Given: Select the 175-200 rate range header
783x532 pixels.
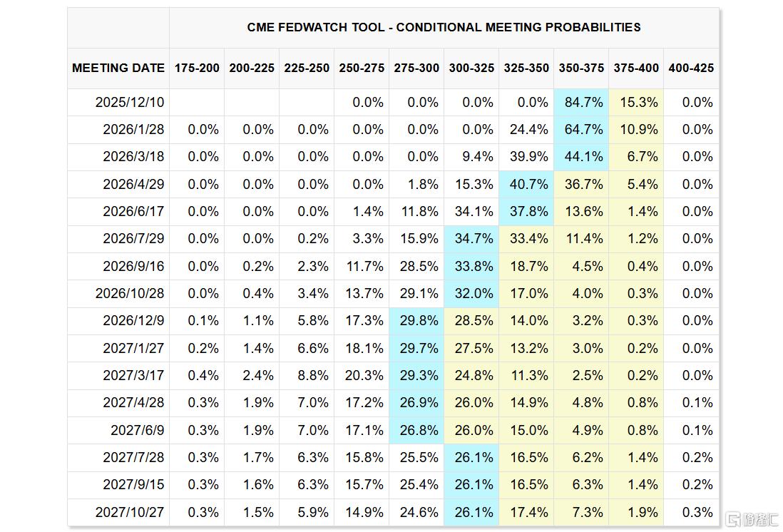Looking at the screenshot, I should (x=197, y=68).
